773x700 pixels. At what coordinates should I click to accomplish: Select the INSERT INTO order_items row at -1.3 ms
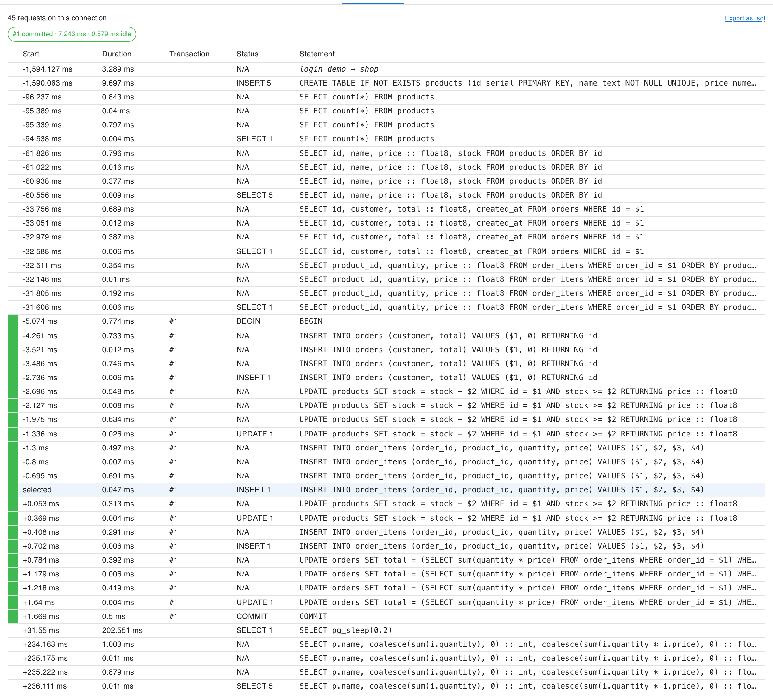click(x=386, y=448)
